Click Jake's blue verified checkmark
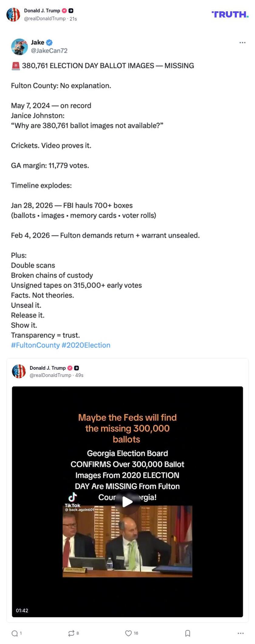Image resolution: width=255 pixels, height=644 pixels. coord(49,42)
